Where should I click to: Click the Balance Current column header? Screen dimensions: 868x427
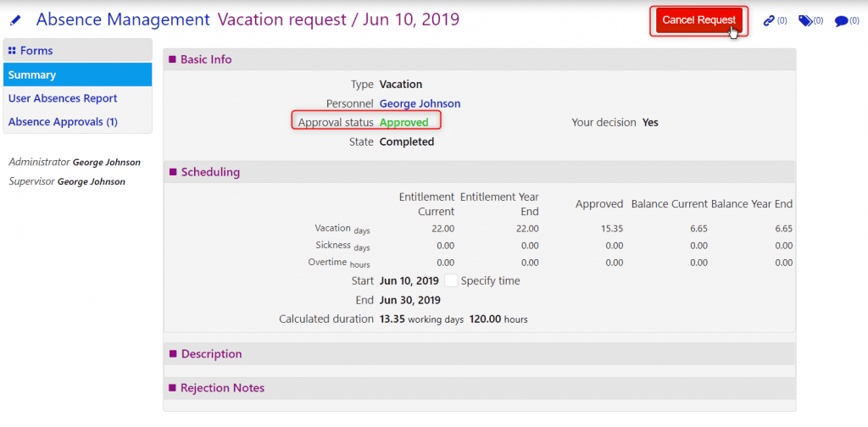(x=670, y=204)
